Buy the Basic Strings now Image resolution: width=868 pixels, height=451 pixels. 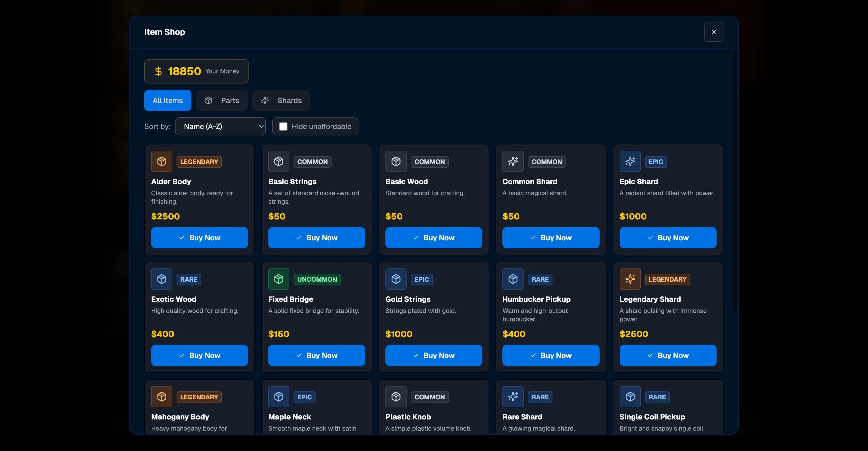point(317,238)
